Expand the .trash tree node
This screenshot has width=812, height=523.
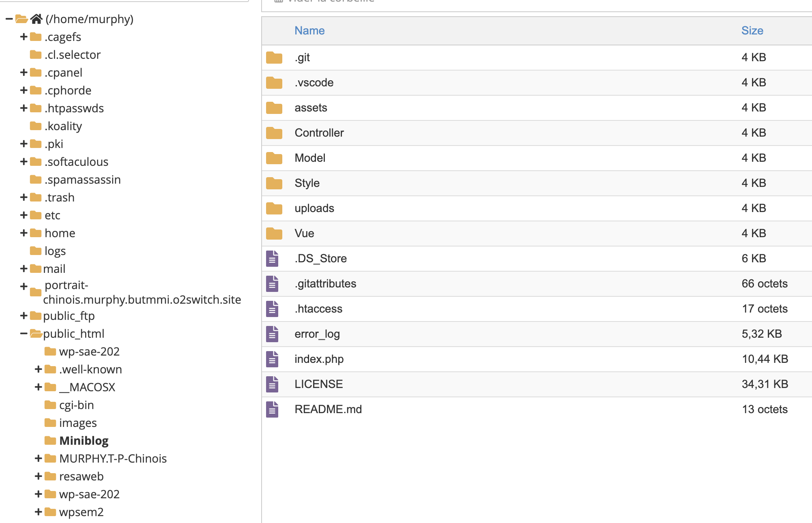click(24, 197)
